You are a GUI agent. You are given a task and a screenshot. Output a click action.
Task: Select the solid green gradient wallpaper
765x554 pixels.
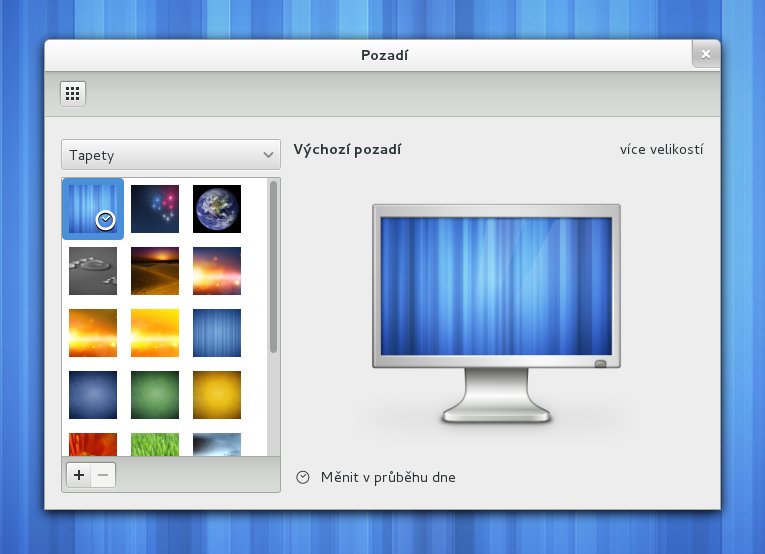point(155,395)
